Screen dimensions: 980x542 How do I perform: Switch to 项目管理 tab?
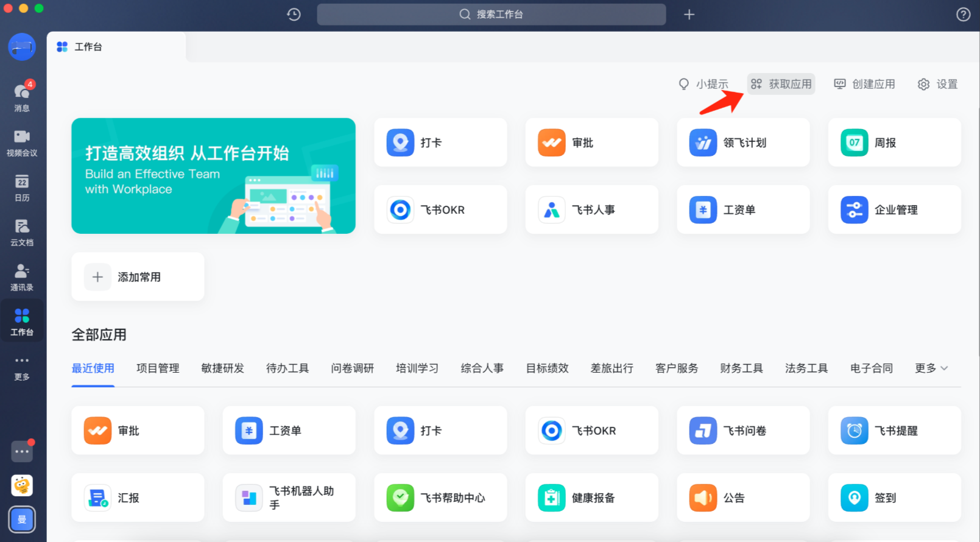click(158, 368)
